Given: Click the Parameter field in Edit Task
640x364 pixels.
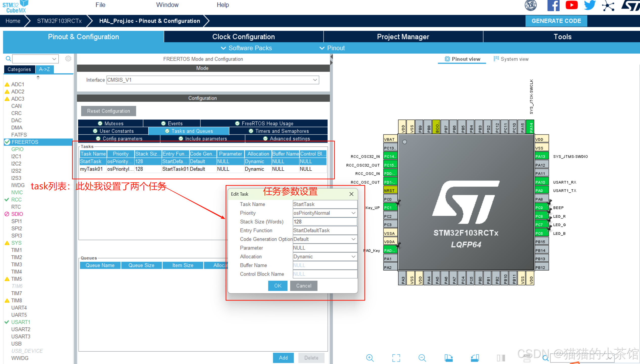Looking at the screenshot, I should (325, 248).
